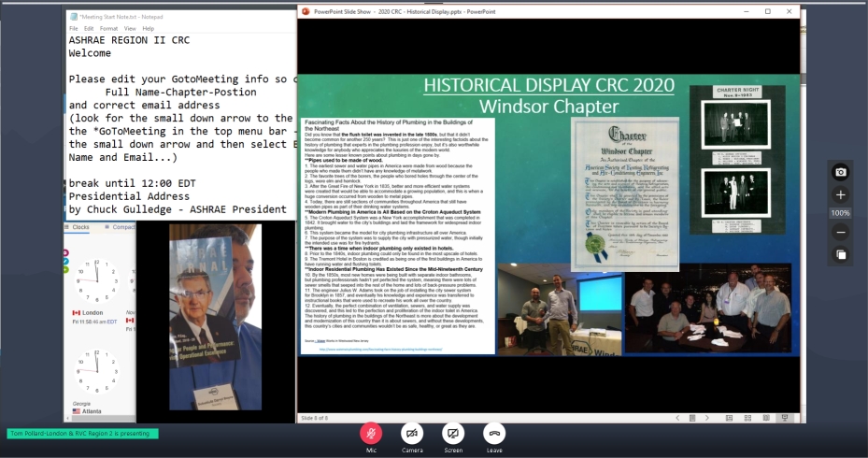Switch to Normal view in PowerPoint
Screen dimensions: 868x458
click(729, 418)
